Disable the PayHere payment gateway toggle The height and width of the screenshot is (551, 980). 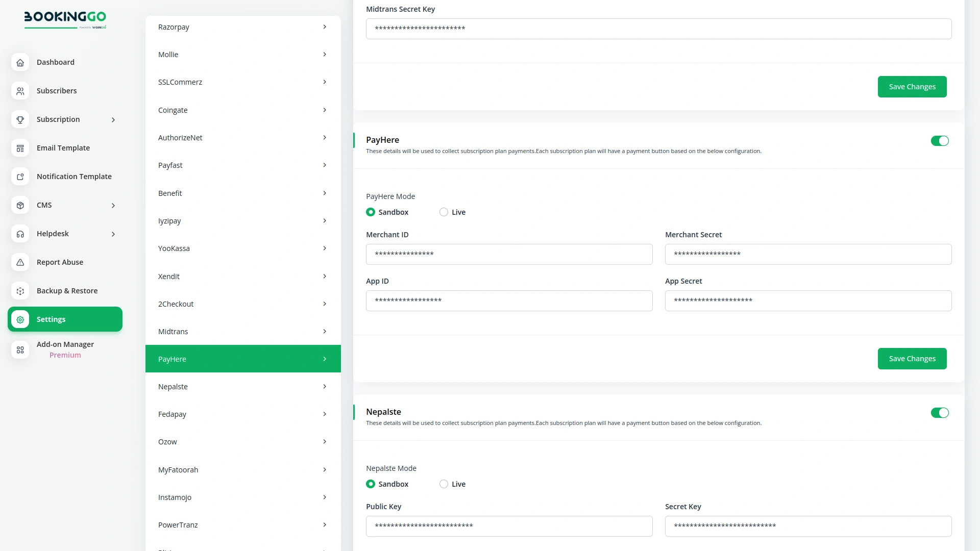tap(940, 141)
